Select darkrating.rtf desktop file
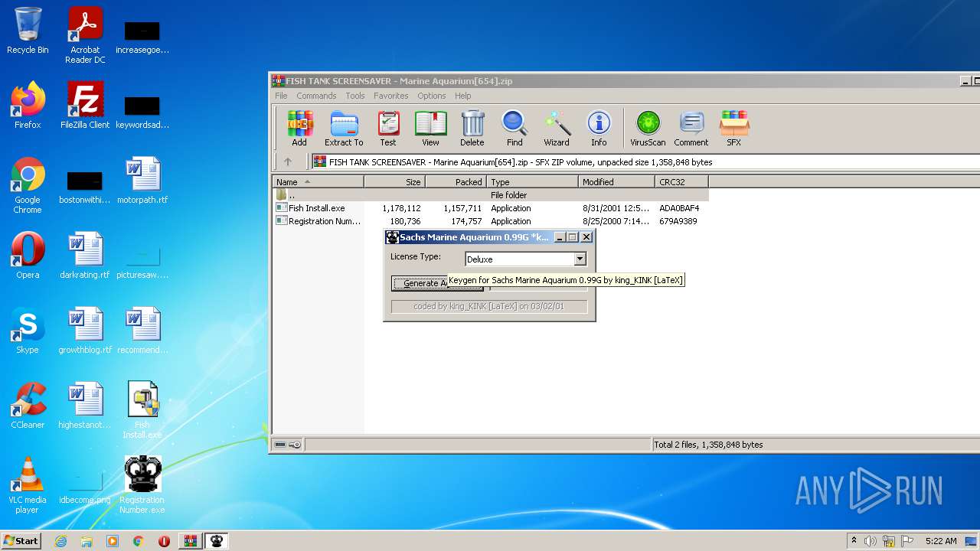The image size is (980, 551). (x=85, y=256)
